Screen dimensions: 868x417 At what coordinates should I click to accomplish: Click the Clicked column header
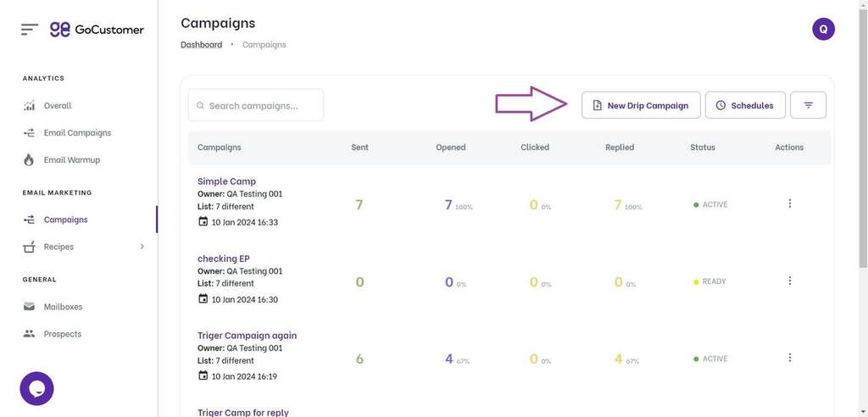point(535,147)
